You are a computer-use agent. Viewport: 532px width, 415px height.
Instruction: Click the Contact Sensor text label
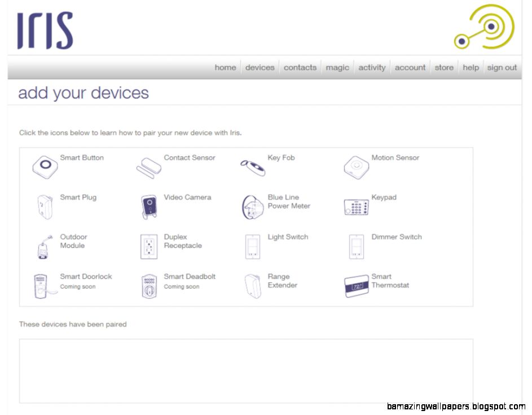pos(190,158)
